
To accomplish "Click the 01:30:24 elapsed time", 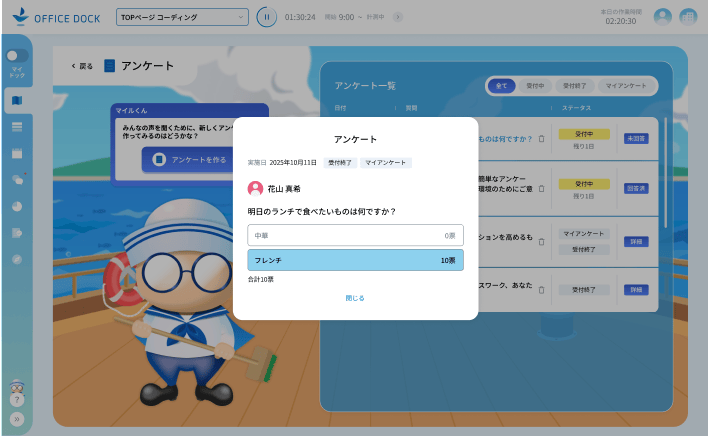I will (300, 17).
